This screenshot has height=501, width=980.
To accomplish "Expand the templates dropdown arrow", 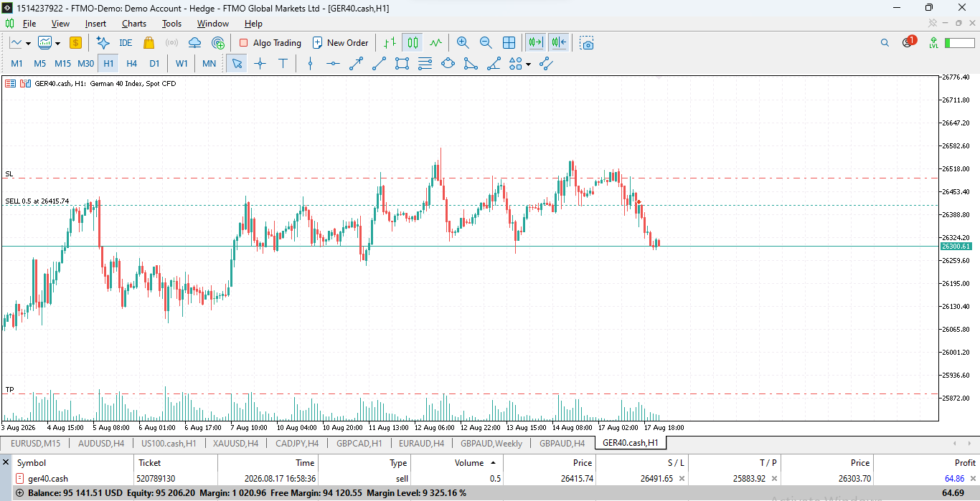I will (57, 43).
